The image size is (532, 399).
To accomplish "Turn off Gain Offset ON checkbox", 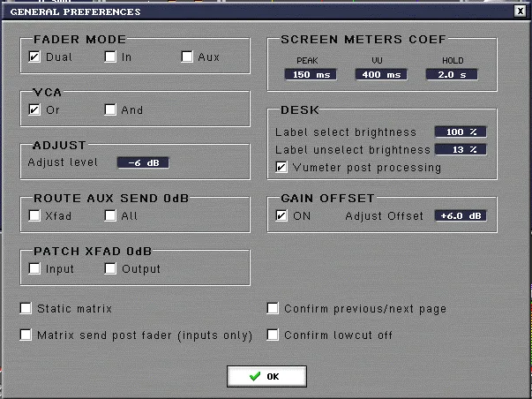I will (x=281, y=215).
